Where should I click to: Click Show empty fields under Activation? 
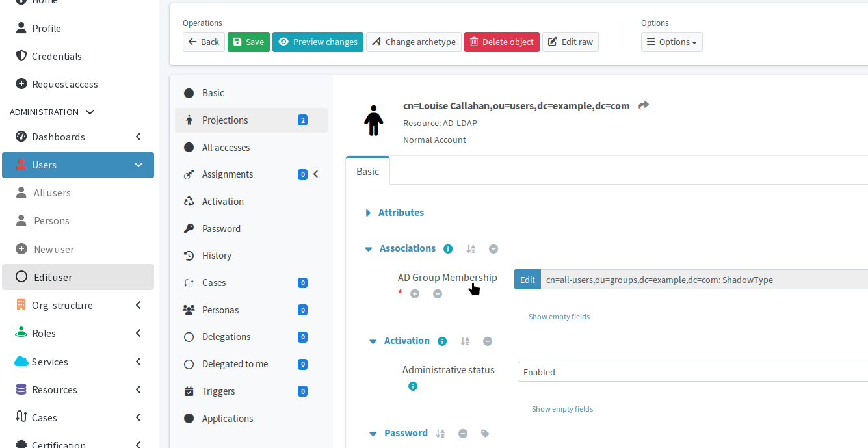562,408
